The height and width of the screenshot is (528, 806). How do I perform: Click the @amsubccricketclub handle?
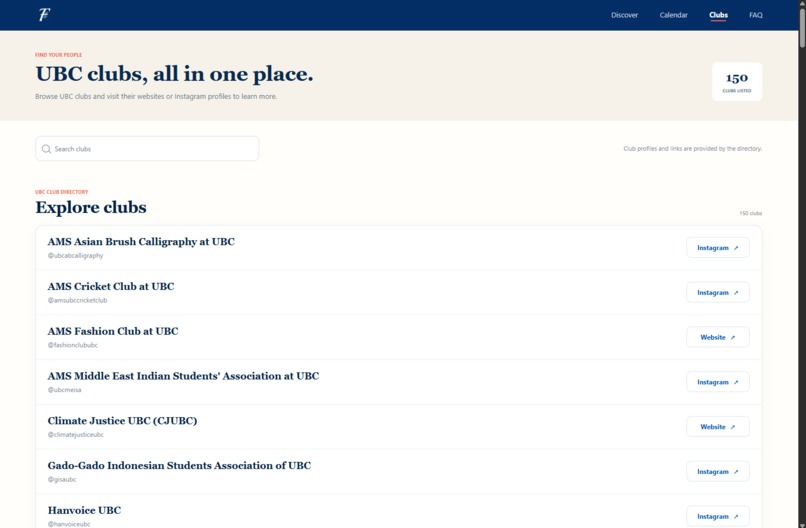78,300
